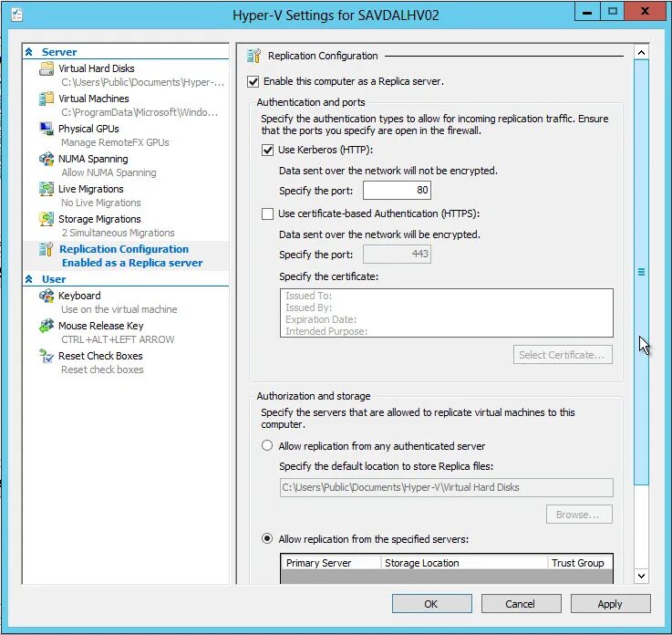Open Physical GPUs settings
This screenshot has width=672, height=635.
[x=88, y=129]
